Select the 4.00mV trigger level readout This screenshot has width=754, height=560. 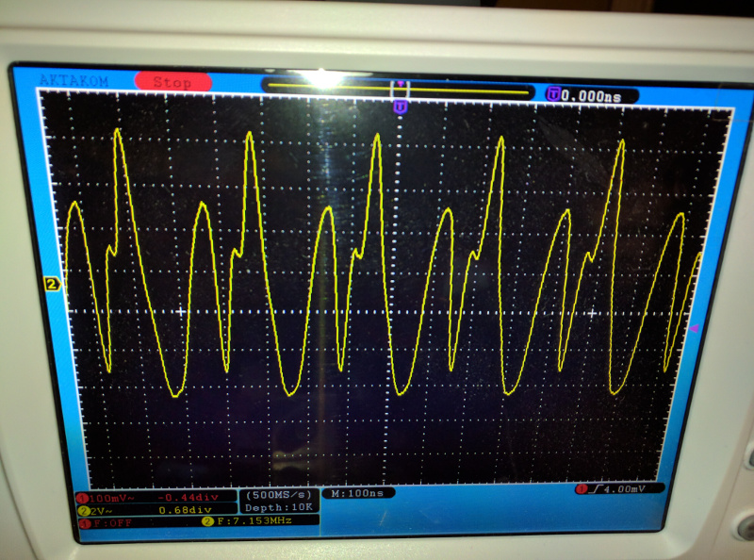tap(622, 488)
